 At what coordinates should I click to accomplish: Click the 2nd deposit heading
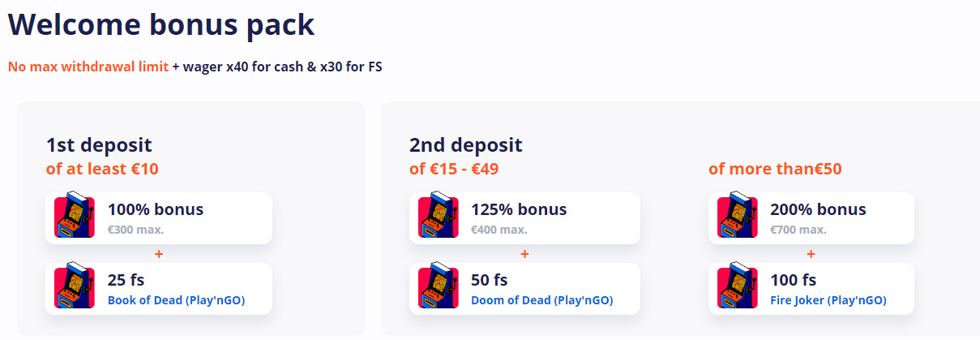pyautogui.click(x=466, y=145)
